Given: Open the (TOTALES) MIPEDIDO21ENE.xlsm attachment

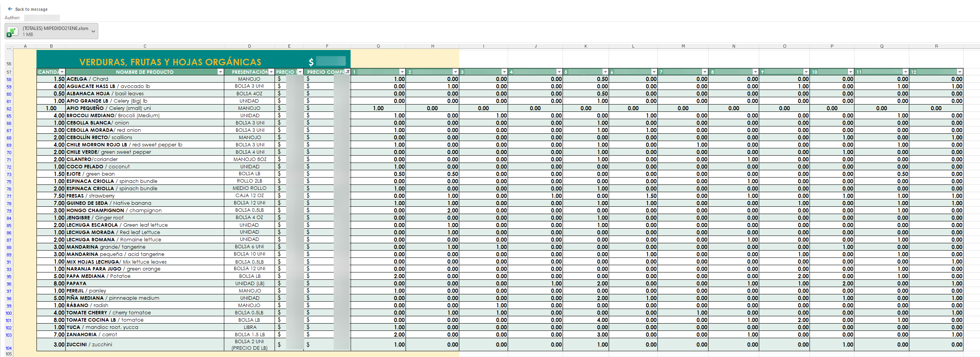Looking at the screenshot, I should 51,31.
